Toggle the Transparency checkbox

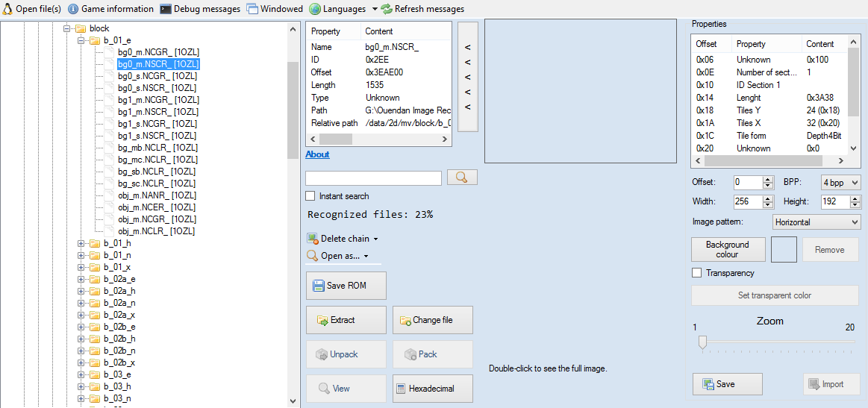click(697, 273)
